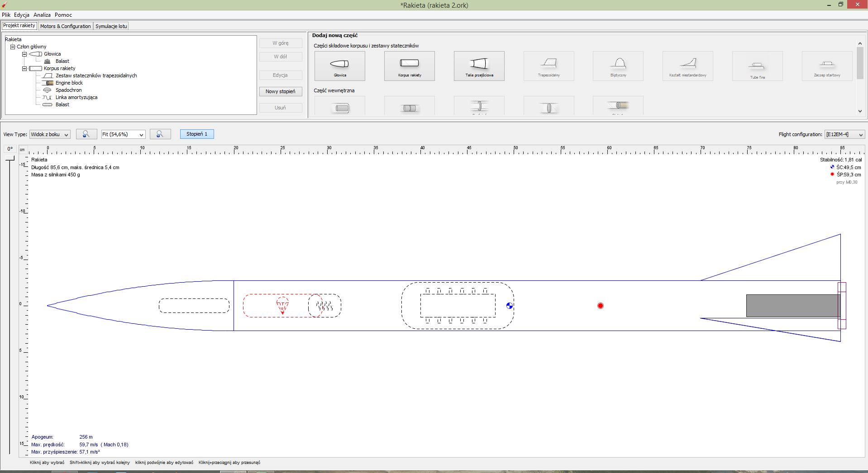Open the View Type dropdown
The width and height of the screenshot is (868, 473).
tap(50, 134)
